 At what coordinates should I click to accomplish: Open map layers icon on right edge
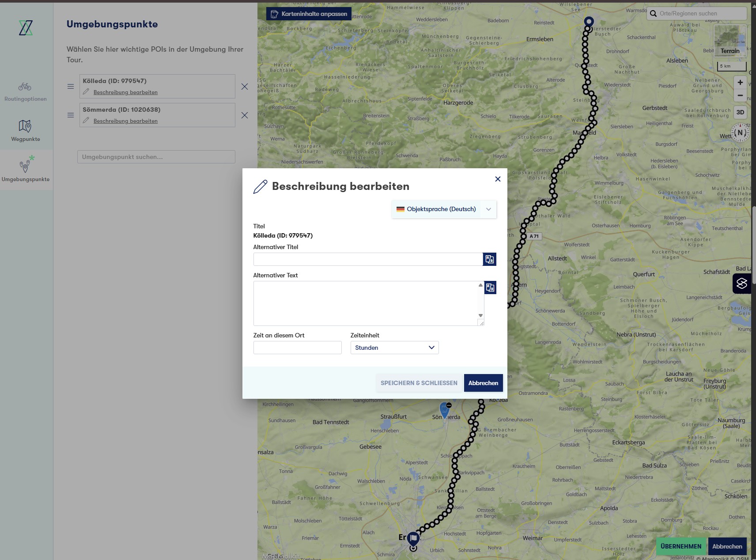(x=741, y=284)
